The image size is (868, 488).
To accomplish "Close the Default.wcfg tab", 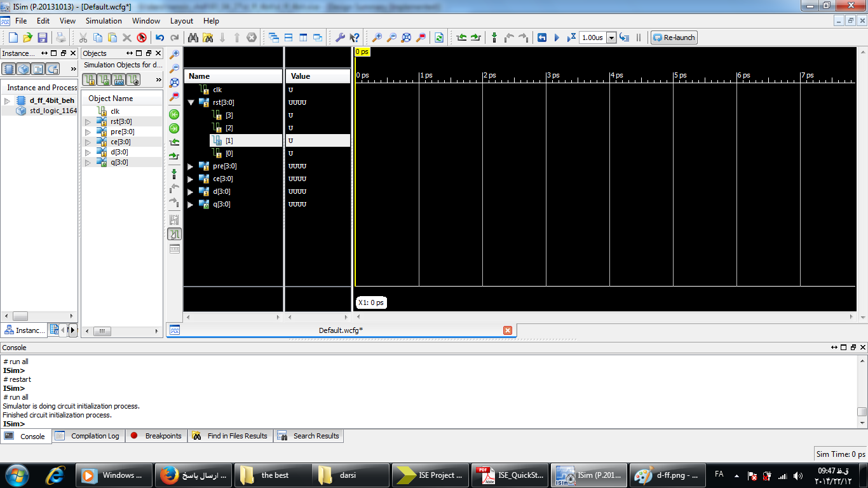I will (x=507, y=330).
